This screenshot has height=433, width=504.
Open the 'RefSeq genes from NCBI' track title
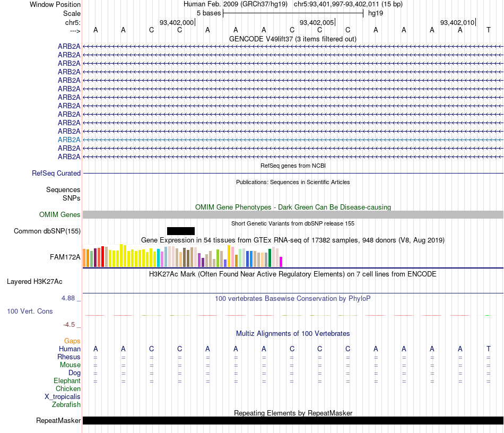(293, 166)
